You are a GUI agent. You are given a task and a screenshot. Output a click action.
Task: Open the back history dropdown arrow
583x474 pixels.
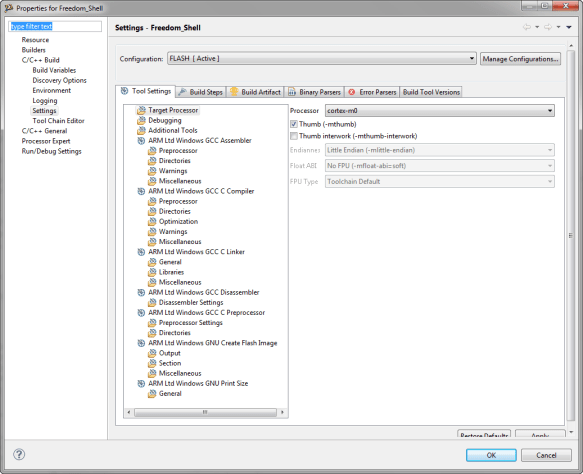(537, 27)
